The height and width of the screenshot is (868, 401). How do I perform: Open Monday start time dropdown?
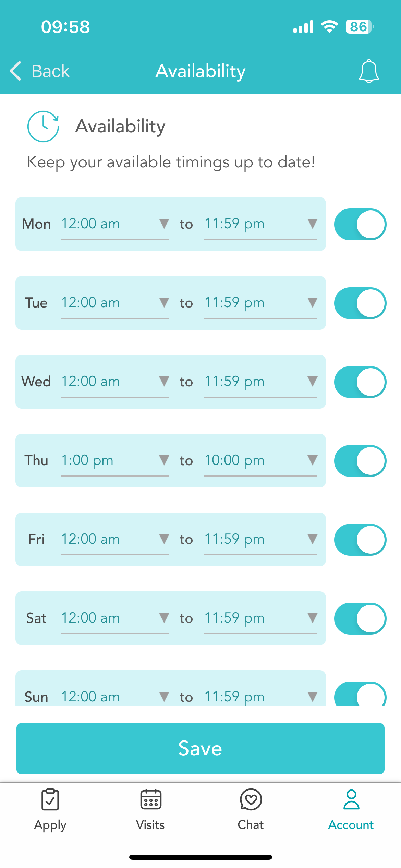coord(115,224)
